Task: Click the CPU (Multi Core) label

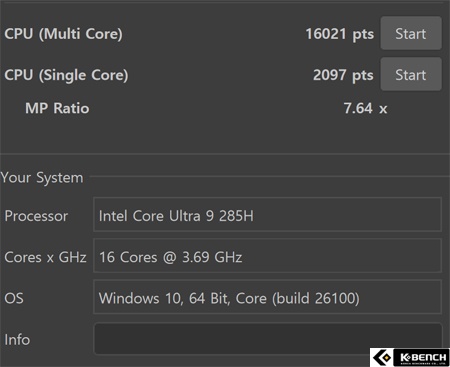Action: (63, 34)
